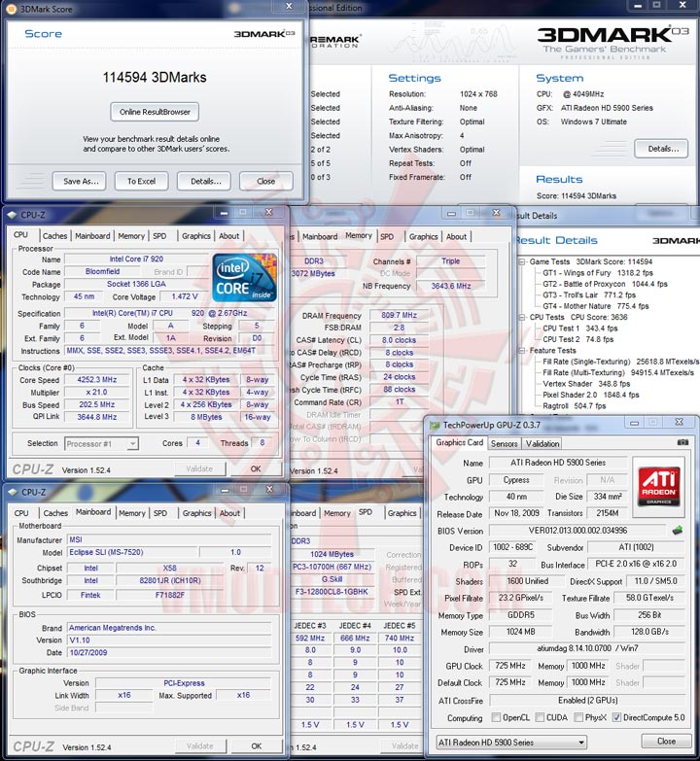Screen dimensions: 700x761
Task: Click the Intel Core i7 logo in CPU-Z
Action: (245, 278)
